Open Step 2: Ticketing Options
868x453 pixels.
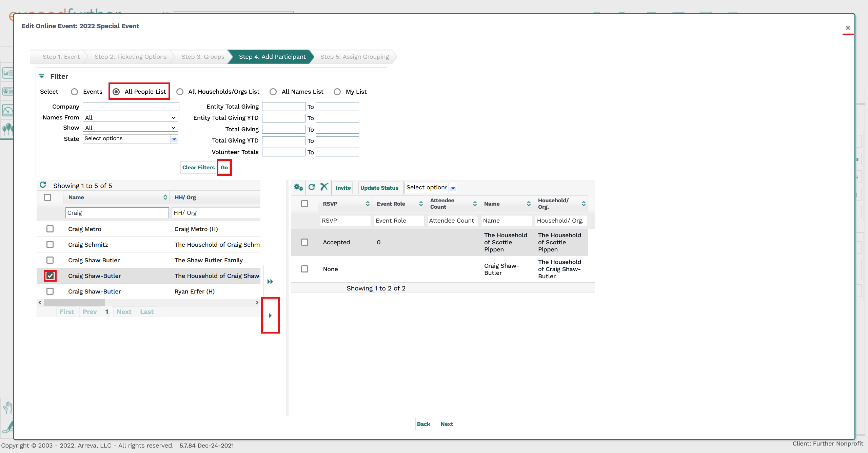coord(131,57)
